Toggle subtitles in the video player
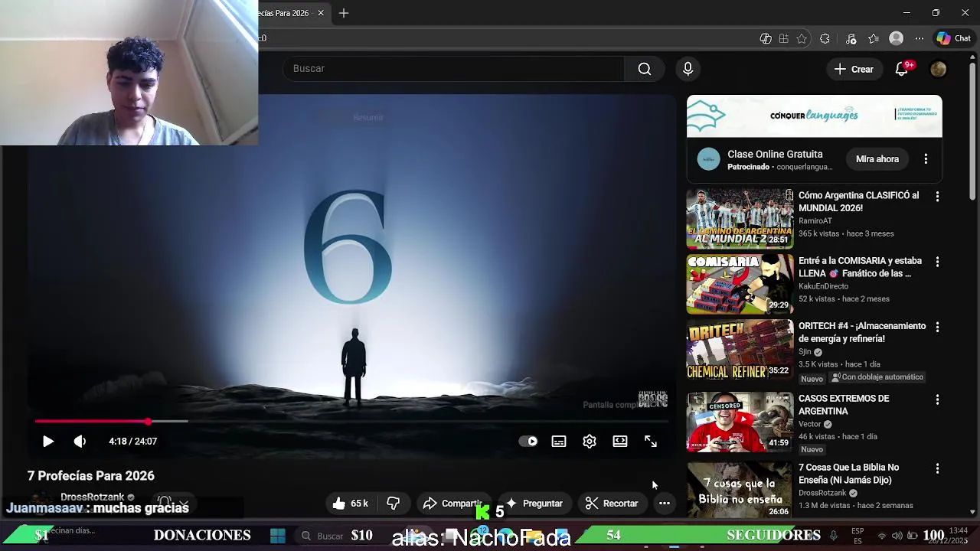This screenshot has height=551, width=980. coord(559,442)
